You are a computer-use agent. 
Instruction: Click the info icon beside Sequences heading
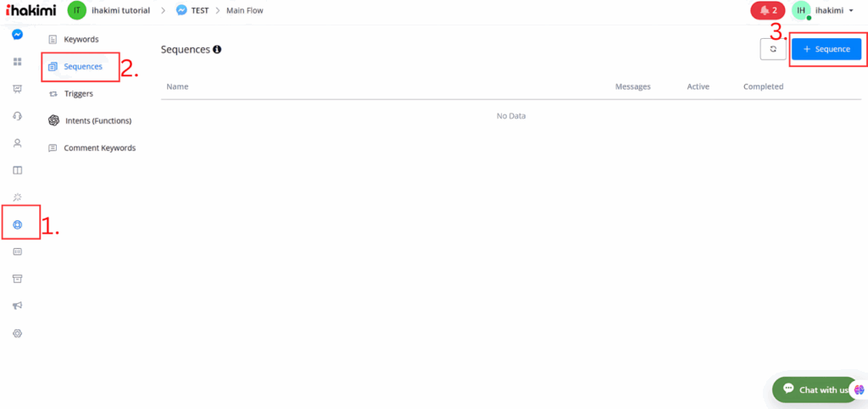point(217,50)
